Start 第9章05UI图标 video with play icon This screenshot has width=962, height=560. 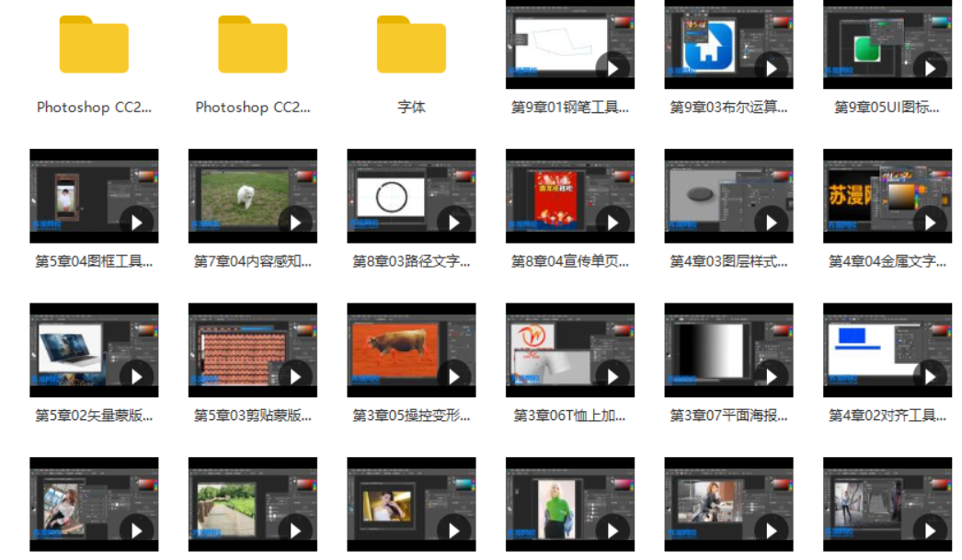pyautogui.click(x=930, y=68)
